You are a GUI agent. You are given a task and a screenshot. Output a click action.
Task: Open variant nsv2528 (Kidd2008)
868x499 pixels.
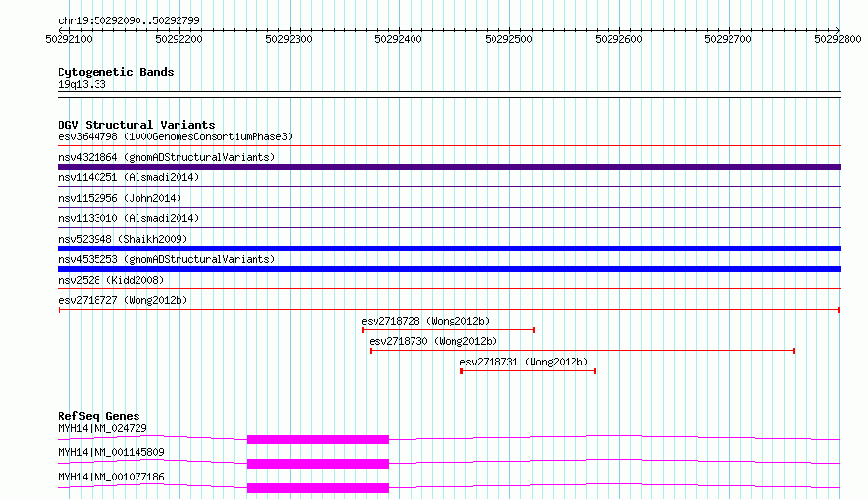pyautogui.click(x=111, y=280)
